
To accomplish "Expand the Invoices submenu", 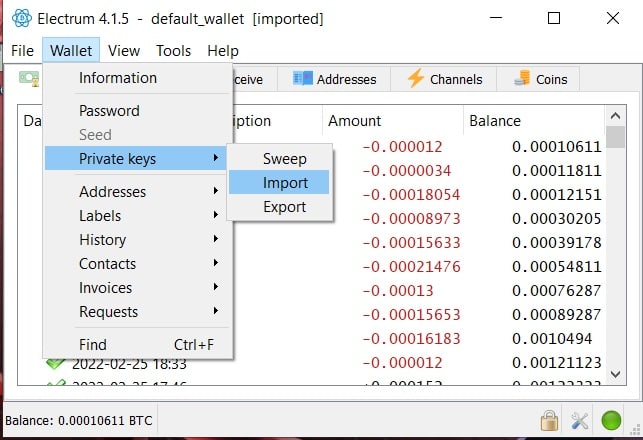I will coord(138,287).
